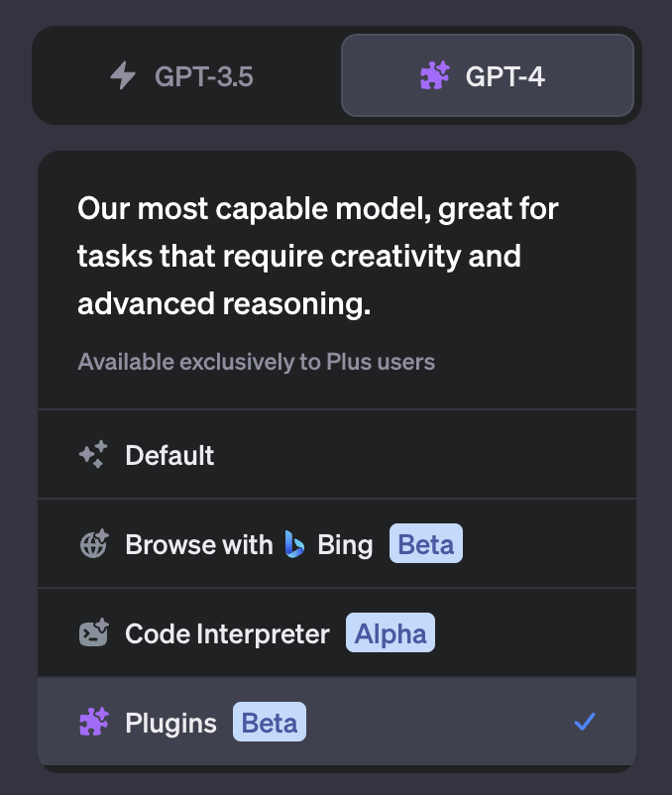Click the sparkles icon next to Default

coord(93,454)
